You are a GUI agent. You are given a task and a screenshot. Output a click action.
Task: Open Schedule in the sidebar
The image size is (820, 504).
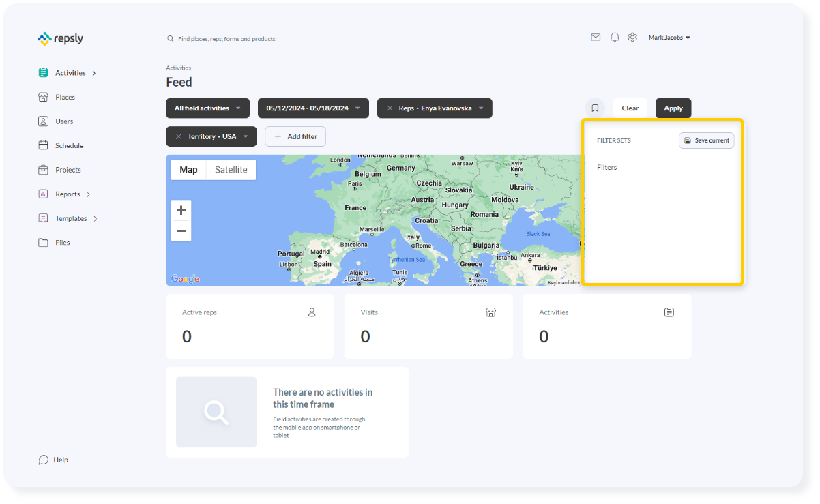(69, 146)
